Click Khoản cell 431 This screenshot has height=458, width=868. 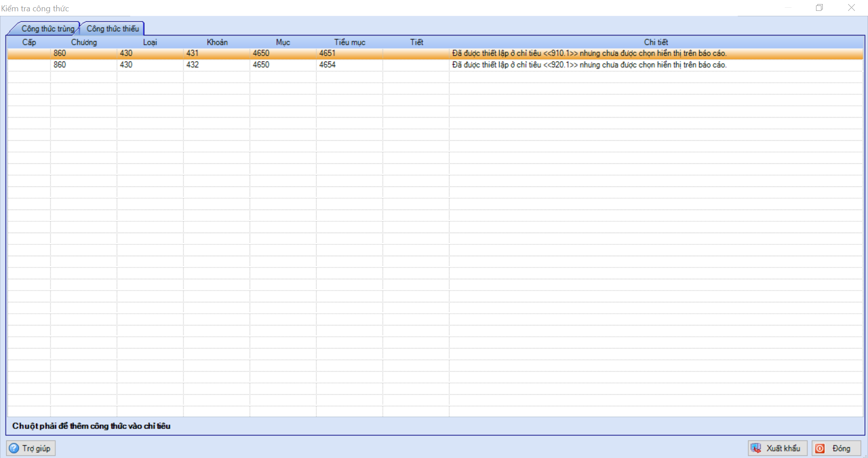point(193,53)
